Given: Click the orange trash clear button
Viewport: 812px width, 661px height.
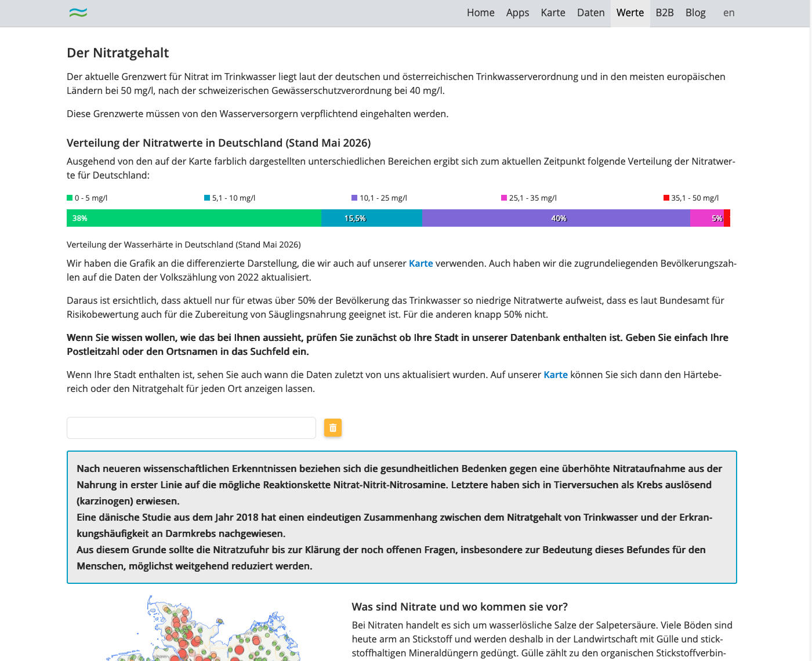Looking at the screenshot, I should pyautogui.click(x=333, y=428).
